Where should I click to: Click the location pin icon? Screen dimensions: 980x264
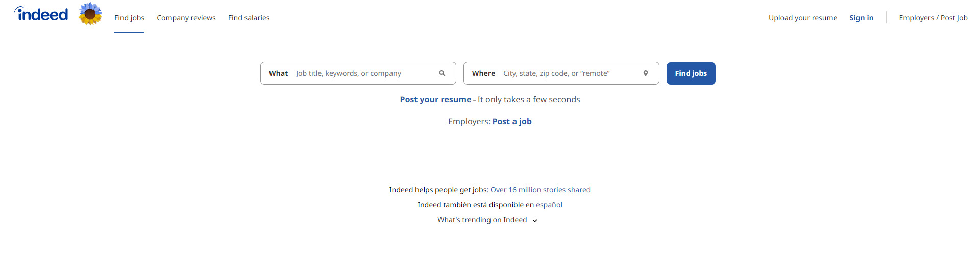tap(646, 73)
